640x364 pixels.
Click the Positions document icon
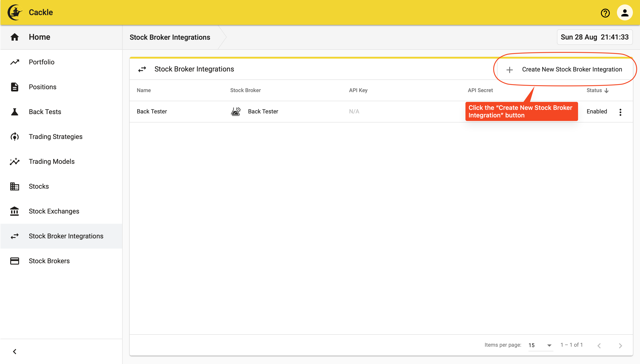pos(14,87)
